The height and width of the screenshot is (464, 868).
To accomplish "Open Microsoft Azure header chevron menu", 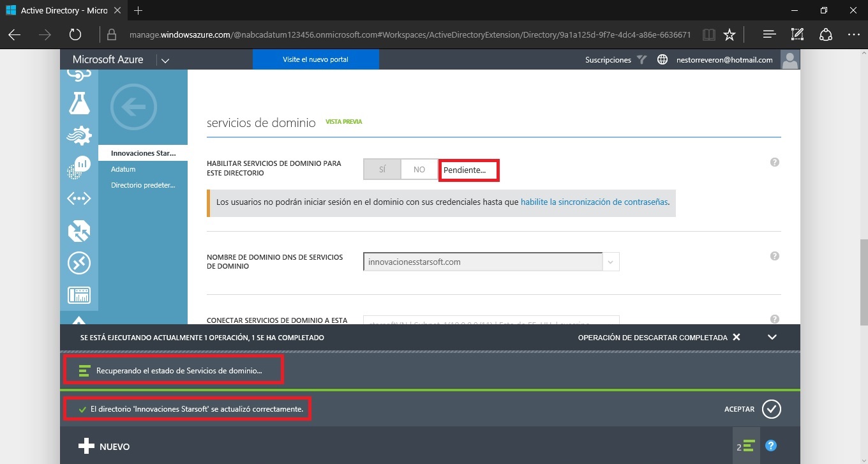I will pyautogui.click(x=165, y=60).
